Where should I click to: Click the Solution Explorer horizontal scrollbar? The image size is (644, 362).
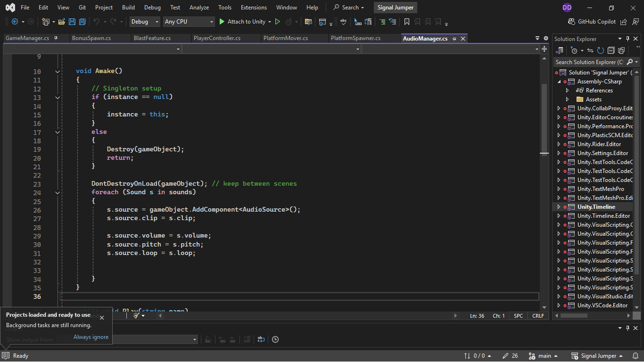574,315
